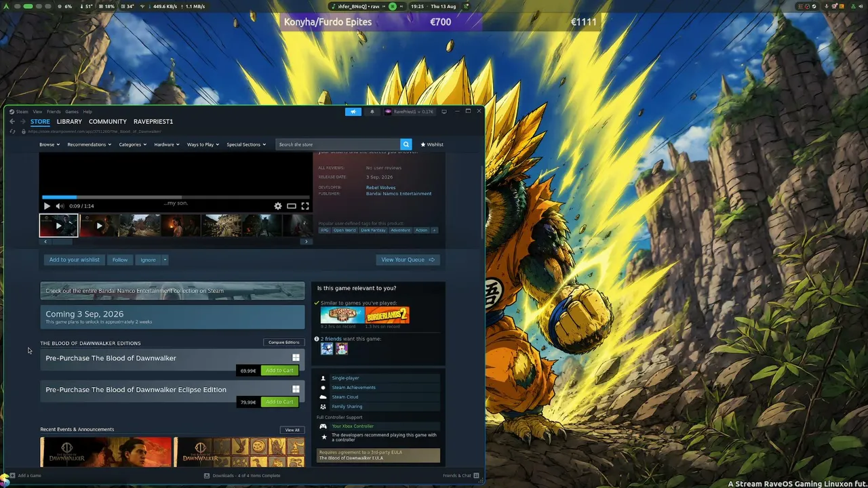This screenshot has height=488, width=868.
Task: Click the Xbox controller icon
Action: tap(323, 426)
